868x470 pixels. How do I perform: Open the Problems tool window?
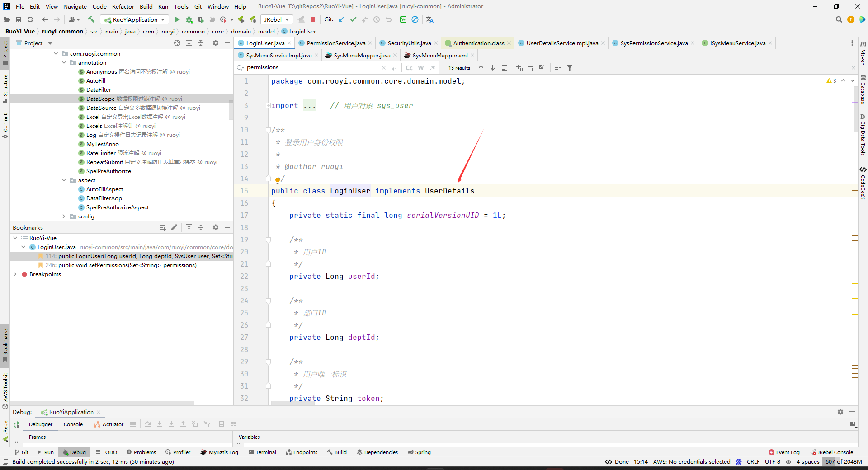[141, 452]
